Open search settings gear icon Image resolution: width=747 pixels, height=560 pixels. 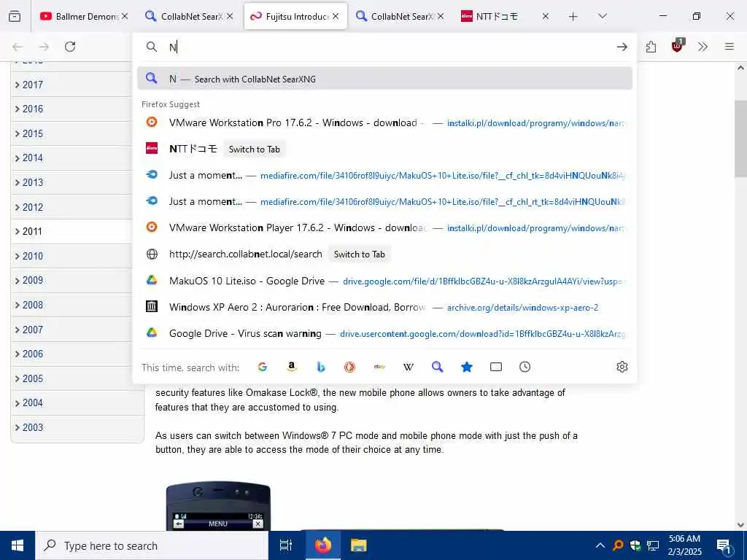(x=622, y=367)
